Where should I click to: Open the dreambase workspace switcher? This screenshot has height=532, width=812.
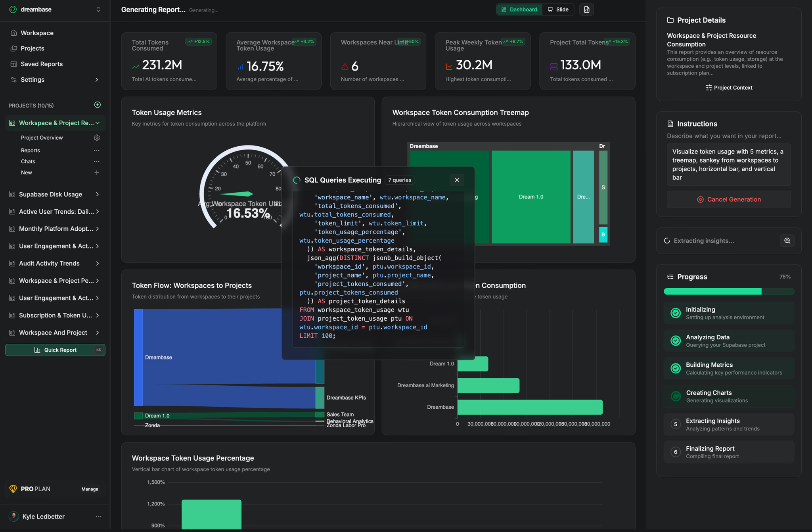tap(98, 10)
